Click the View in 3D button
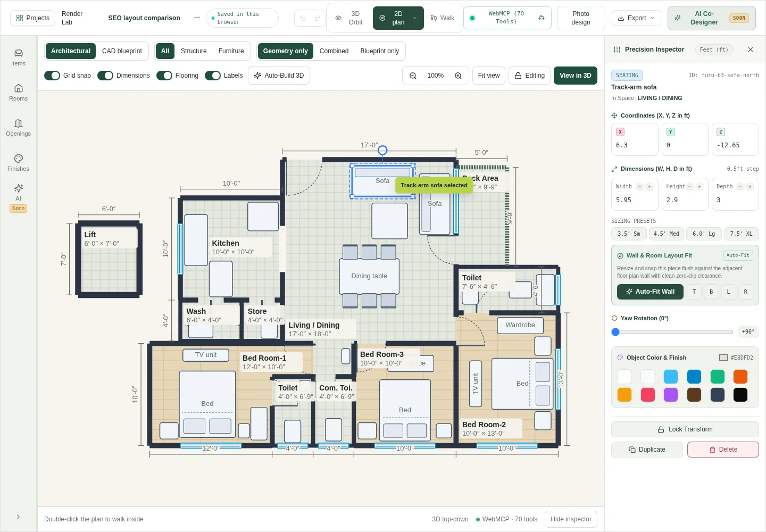The image size is (766, 532). tap(576, 76)
